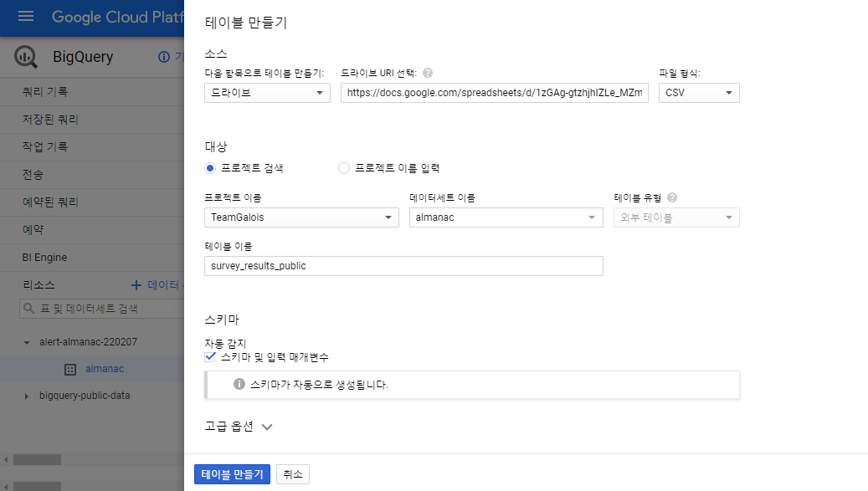
Task: Click the info icon beside BigQuery title
Action: tap(164, 56)
